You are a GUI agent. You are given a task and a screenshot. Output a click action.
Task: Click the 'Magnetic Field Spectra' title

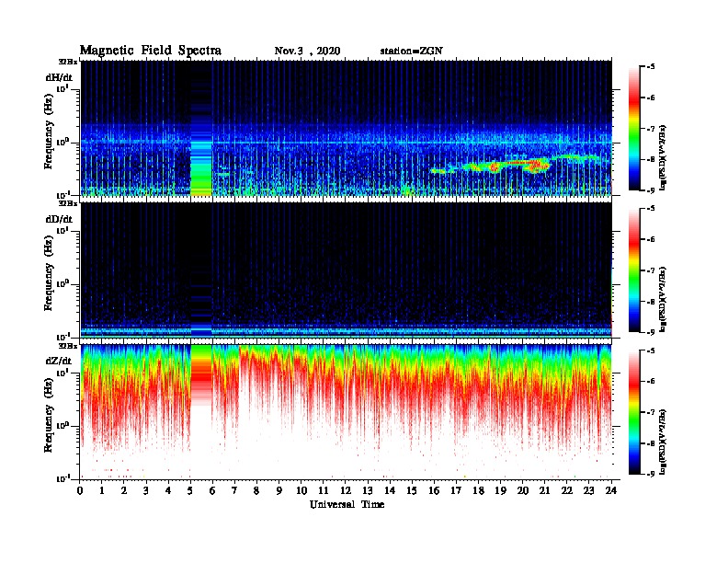click(x=150, y=51)
